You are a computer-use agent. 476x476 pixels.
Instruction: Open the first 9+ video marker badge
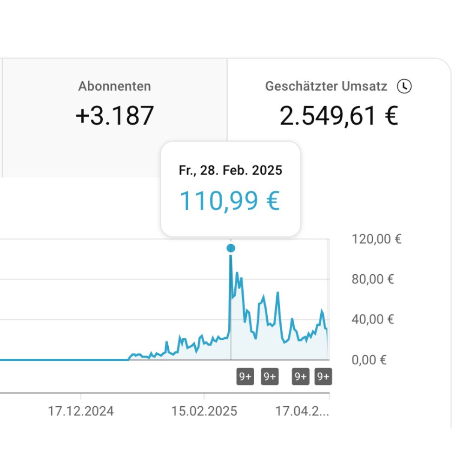[245, 377]
